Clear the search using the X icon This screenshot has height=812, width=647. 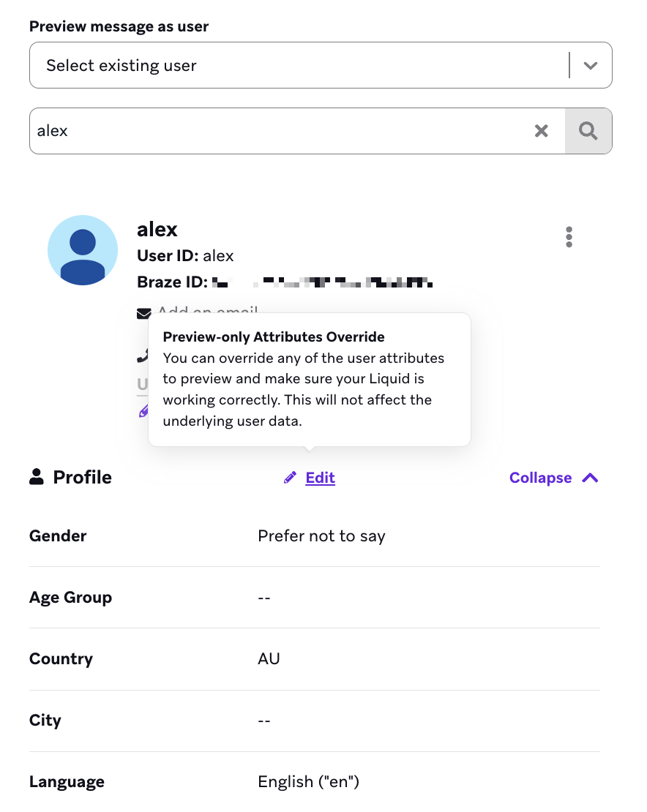click(542, 130)
